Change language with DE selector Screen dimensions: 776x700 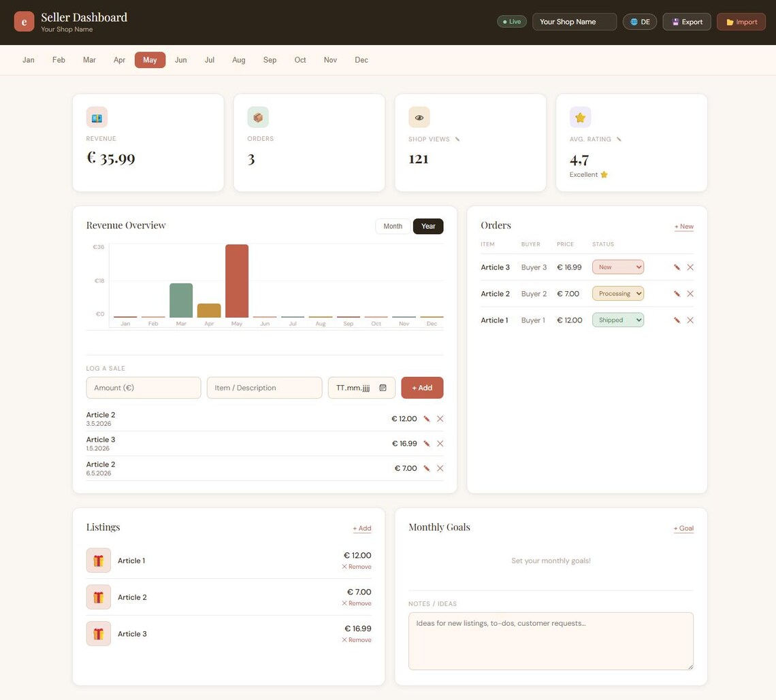tap(640, 22)
